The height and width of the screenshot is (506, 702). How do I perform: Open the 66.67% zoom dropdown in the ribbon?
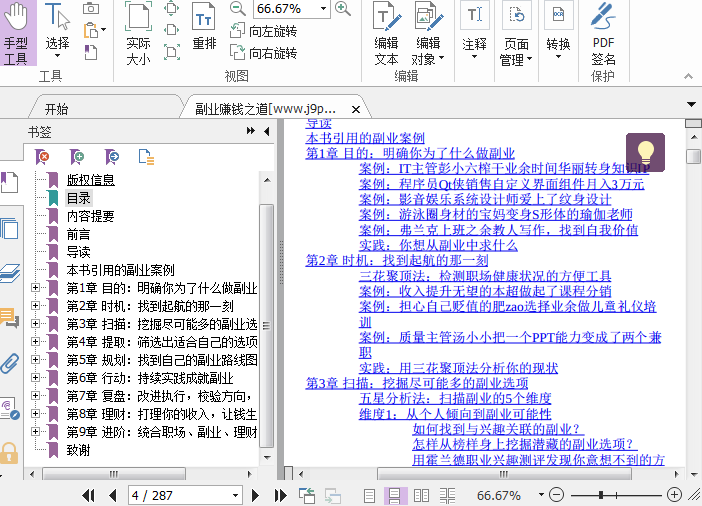[323, 9]
